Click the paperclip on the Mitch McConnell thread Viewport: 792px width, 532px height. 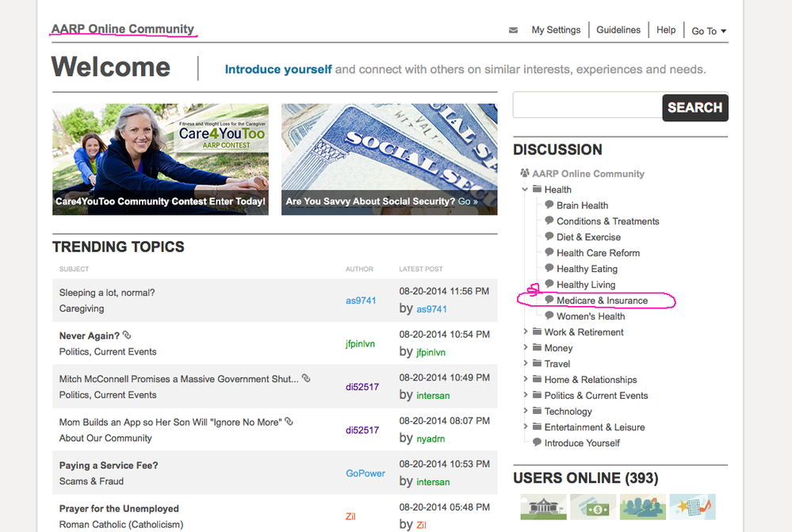click(306, 378)
